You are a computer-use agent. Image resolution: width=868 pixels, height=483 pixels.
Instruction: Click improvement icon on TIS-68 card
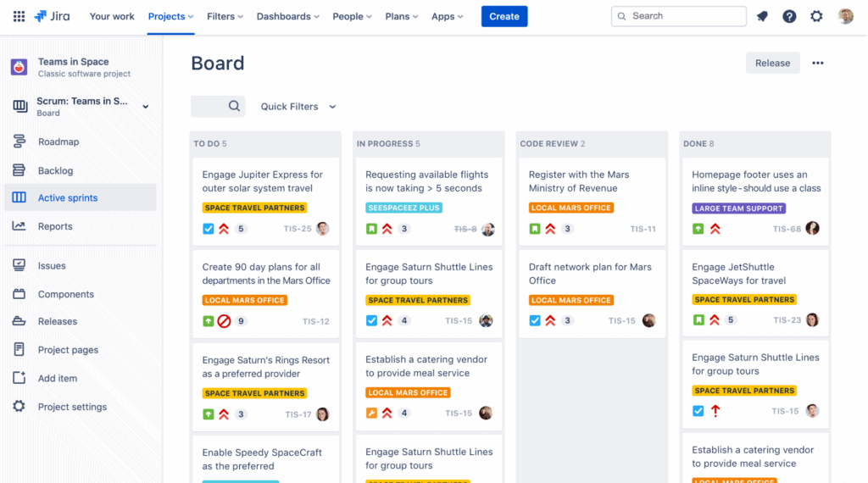click(698, 229)
